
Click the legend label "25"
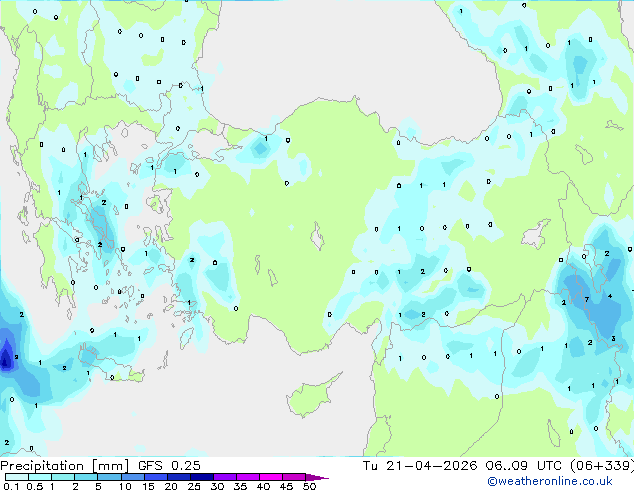pos(194,486)
